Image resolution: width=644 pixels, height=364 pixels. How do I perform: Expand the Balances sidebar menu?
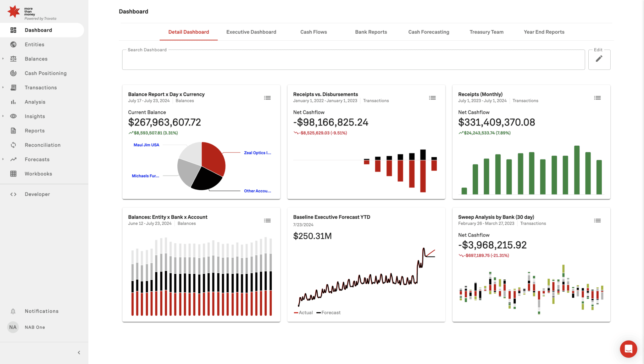point(3,59)
